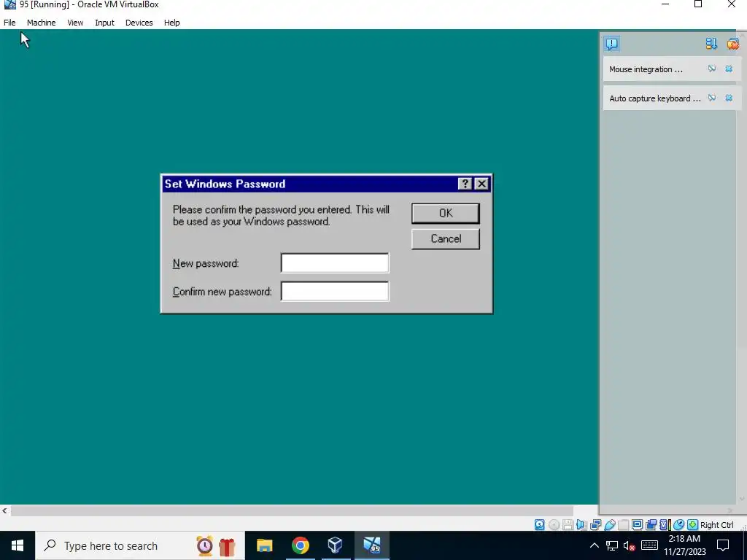Confirm the password with OK

[446, 214]
